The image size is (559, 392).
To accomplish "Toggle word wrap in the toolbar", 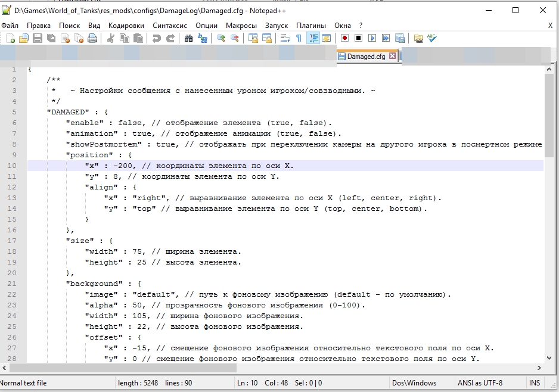I will [285, 38].
